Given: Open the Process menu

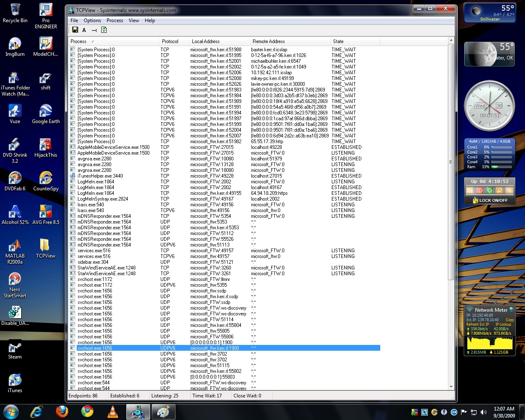Looking at the screenshot, I should 115,20.
